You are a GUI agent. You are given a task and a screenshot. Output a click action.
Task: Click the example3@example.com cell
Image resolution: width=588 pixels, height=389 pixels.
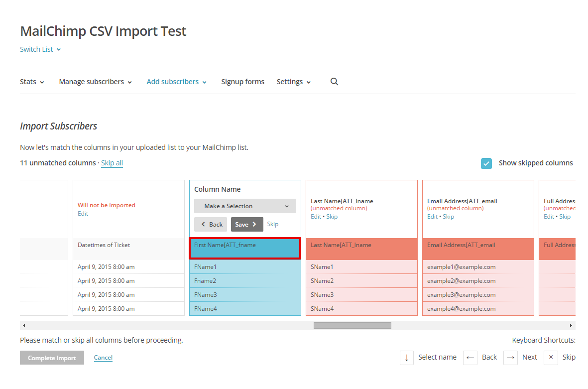(x=478, y=294)
